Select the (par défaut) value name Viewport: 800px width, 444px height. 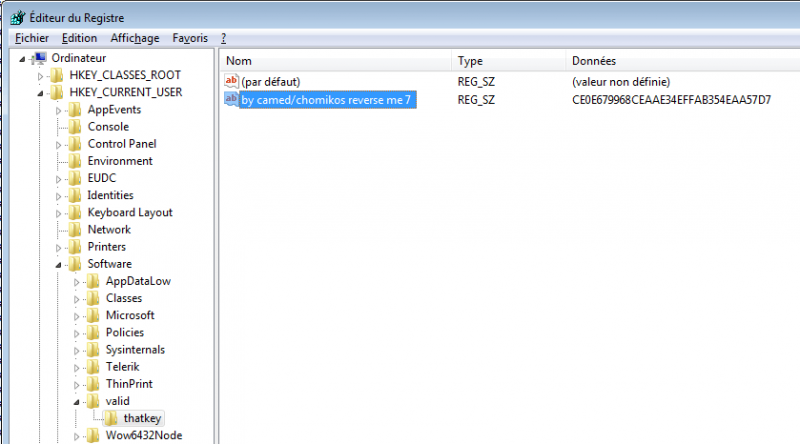[x=271, y=82]
